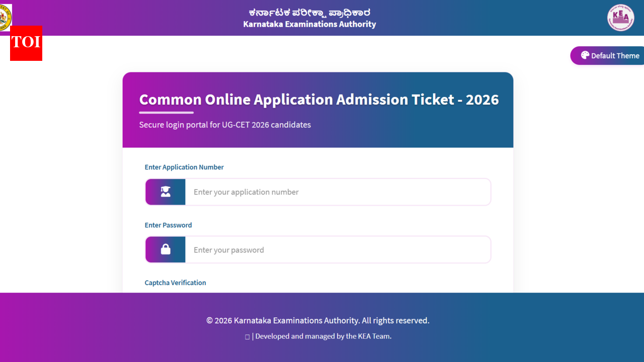
Task: Click the Kannada title text in the header
Action: [309, 13]
